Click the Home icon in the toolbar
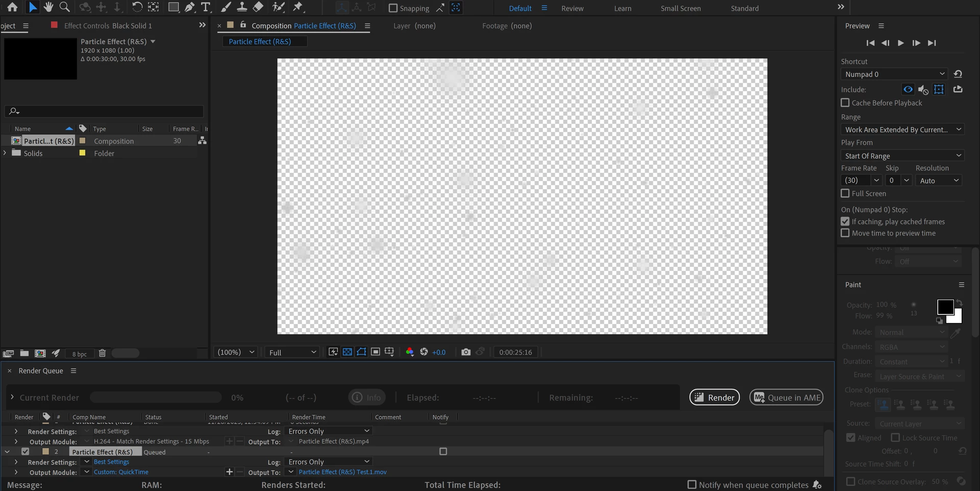This screenshot has height=491, width=980. [x=12, y=7]
